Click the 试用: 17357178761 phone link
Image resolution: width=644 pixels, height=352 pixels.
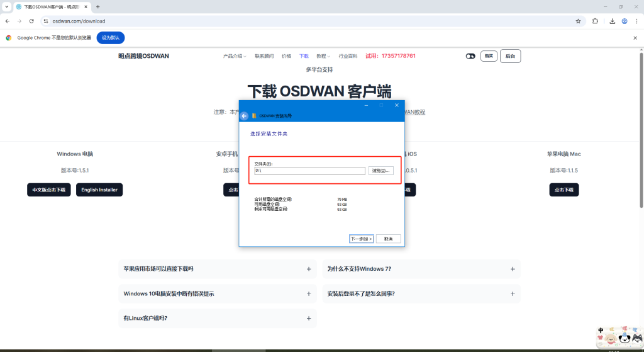point(391,56)
